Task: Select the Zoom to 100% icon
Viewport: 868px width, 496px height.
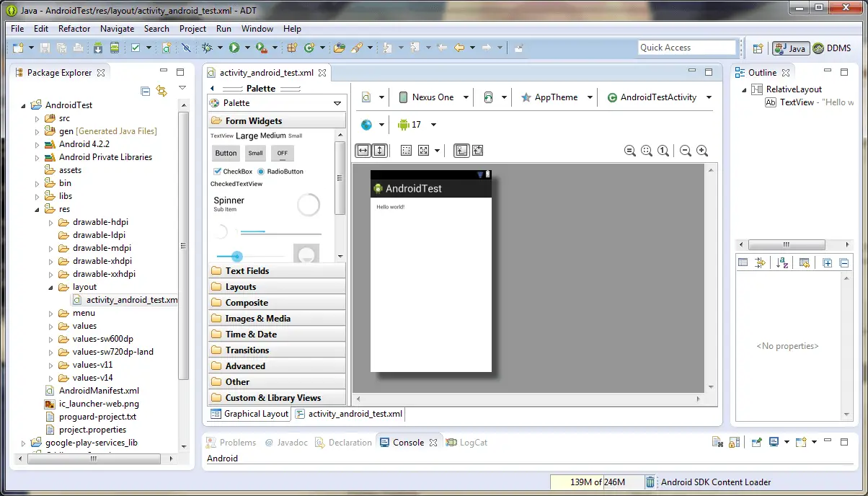Action: click(x=663, y=150)
